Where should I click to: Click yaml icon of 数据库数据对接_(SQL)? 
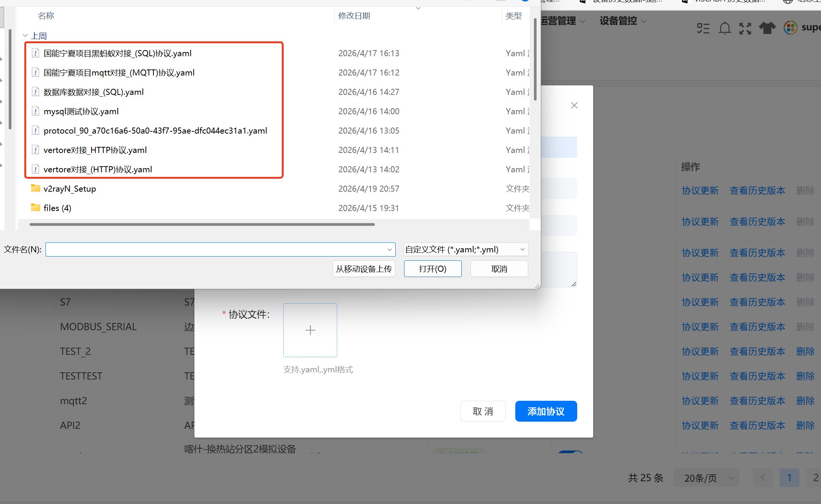[x=35, y=92]
